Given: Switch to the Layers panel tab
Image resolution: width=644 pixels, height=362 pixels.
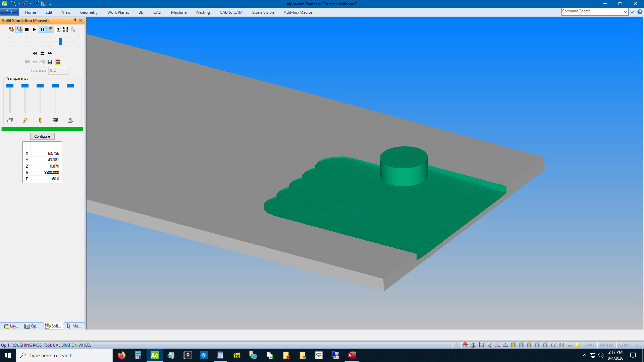Looking at the screenshot, I should 11,326.
